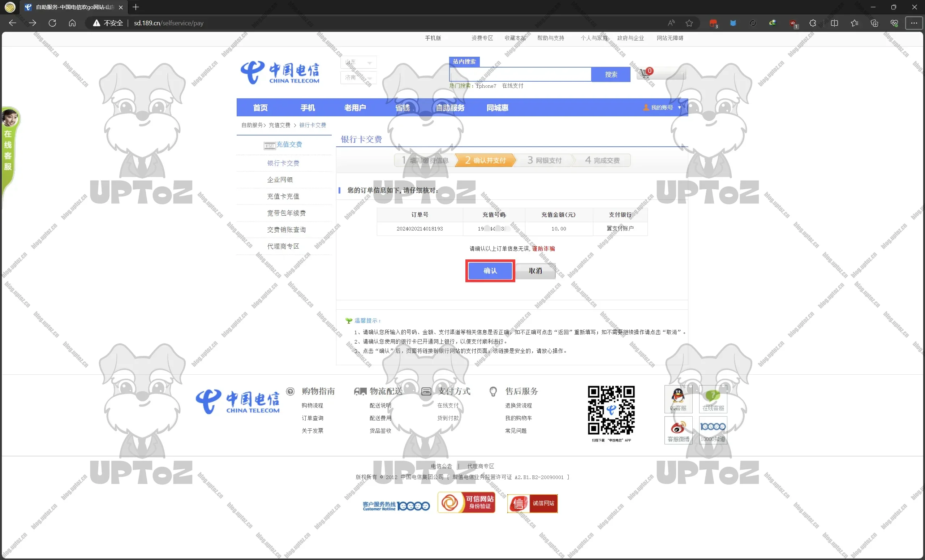Toggle split screen view icon
This screenshot has height=560, width=925.
tap(834, 23)
